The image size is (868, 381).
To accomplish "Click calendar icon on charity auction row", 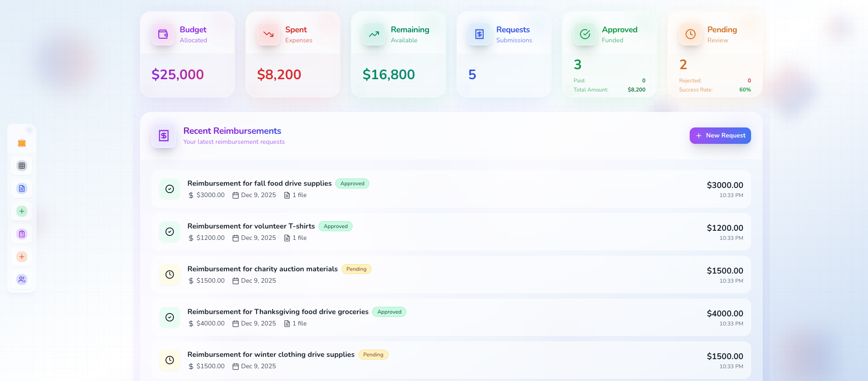I will (236, 281).
